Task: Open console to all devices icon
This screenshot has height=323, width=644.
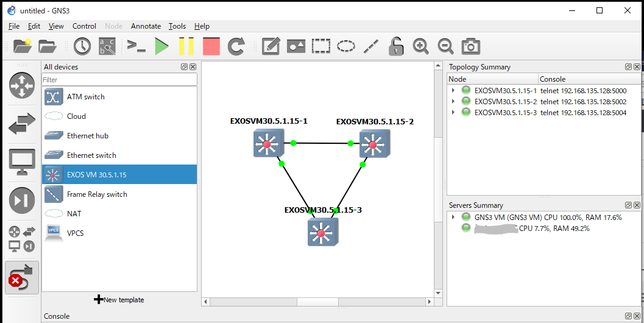Action: [x=136, y=46]
